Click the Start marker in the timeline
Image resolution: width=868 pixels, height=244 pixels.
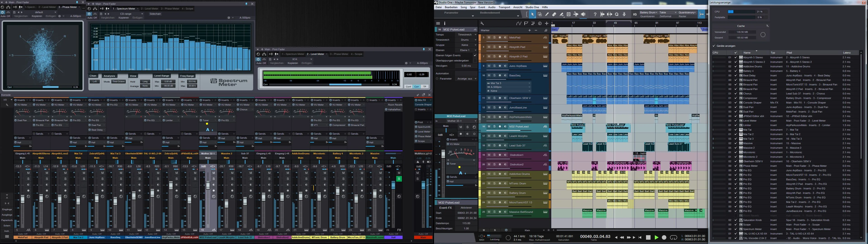(554, 30)
